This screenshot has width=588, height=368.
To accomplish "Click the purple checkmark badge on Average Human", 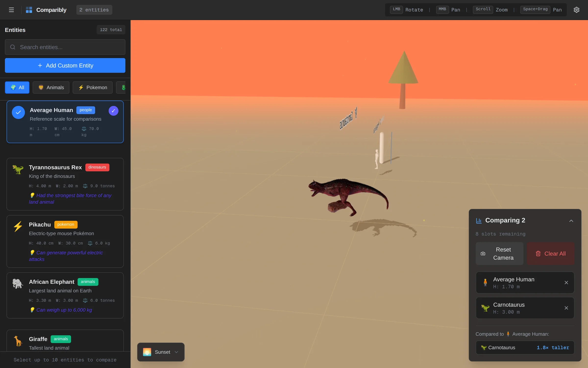I will tap(113, 111).
